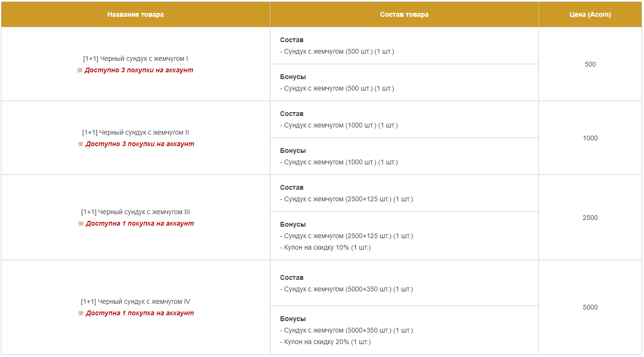This screenshot has height=357, width=644.
Task: Click 'Купон на скидку 20% (1 шт.)' line
Action: tap(326, 342)
